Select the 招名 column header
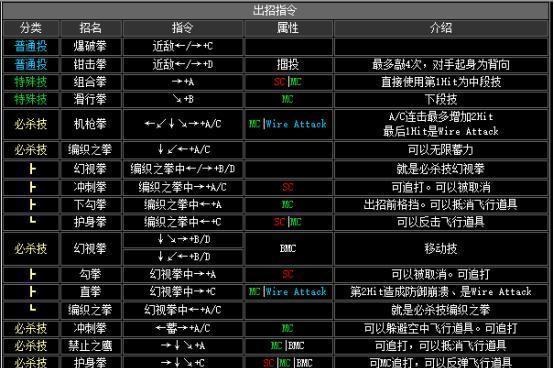 coord(91,28)
